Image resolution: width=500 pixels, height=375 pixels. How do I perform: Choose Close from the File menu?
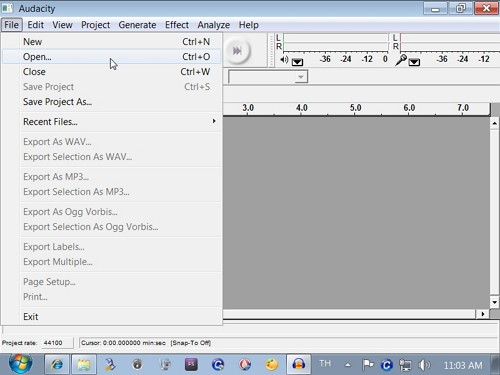point(111,72)
